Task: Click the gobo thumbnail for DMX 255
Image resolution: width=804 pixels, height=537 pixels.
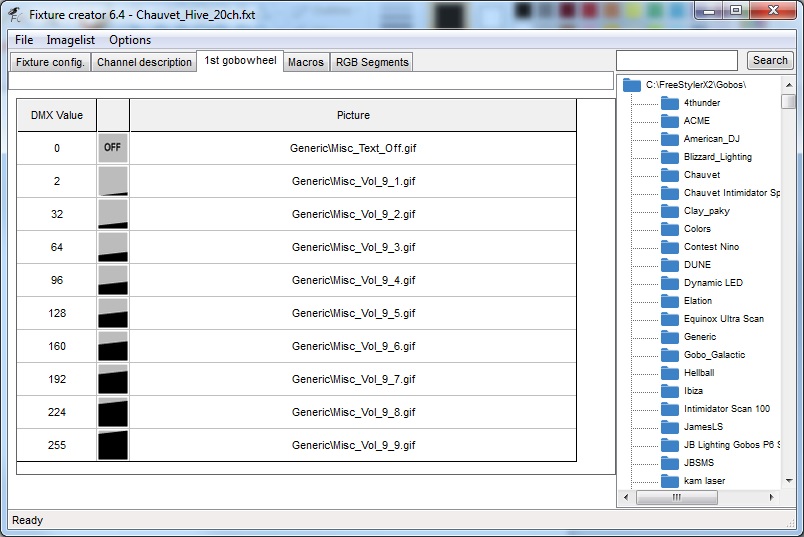Action: pyautogui.click(x=113, y=445)
